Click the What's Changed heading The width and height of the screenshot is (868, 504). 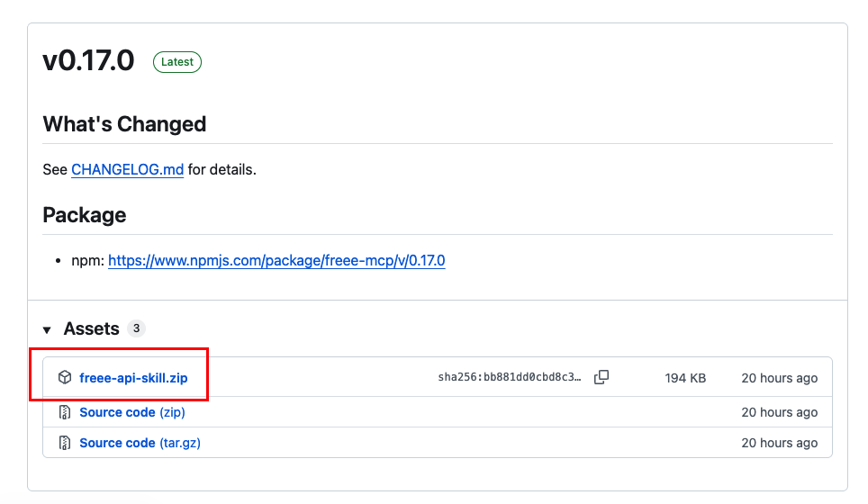124,124
